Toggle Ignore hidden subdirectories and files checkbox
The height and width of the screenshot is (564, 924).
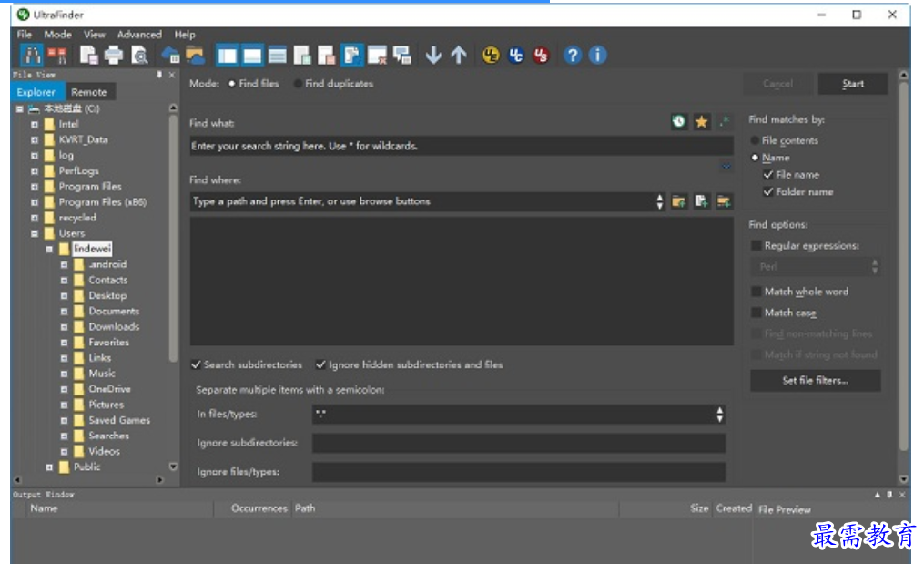(x=320, y=364)
